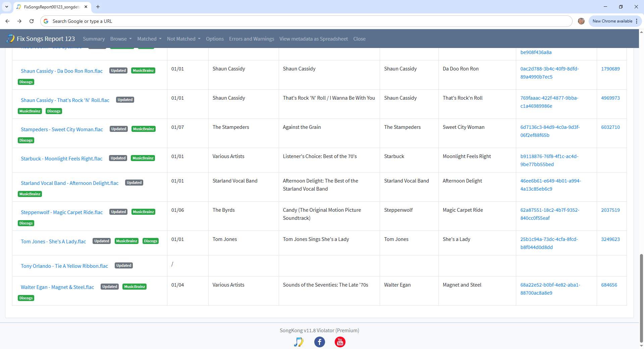Click MusicBrainz ID 46ee6b61-e649-4b01 link

550,185
